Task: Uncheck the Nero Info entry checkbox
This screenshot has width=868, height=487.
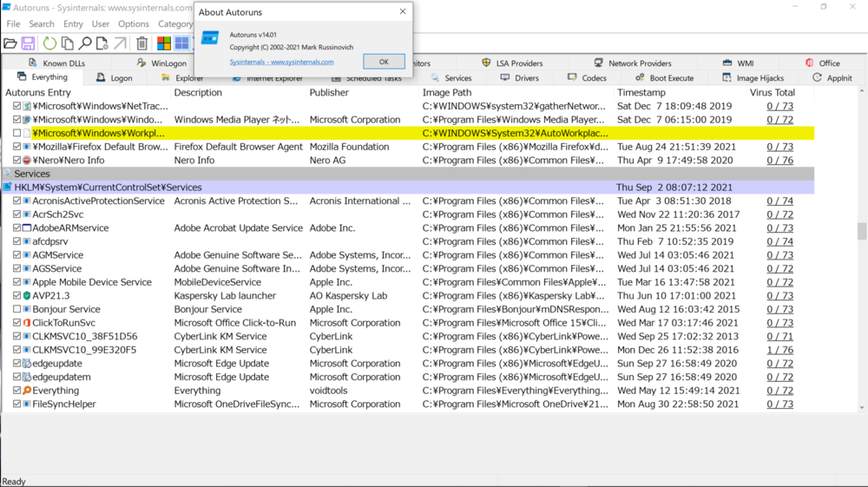Action: tap(16, 161)
